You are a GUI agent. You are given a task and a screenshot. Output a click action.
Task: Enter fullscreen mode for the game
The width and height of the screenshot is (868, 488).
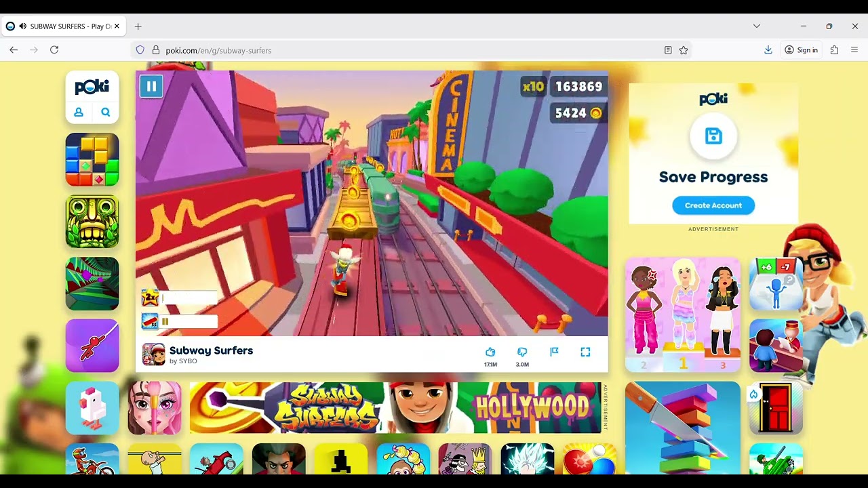point(585,352)
